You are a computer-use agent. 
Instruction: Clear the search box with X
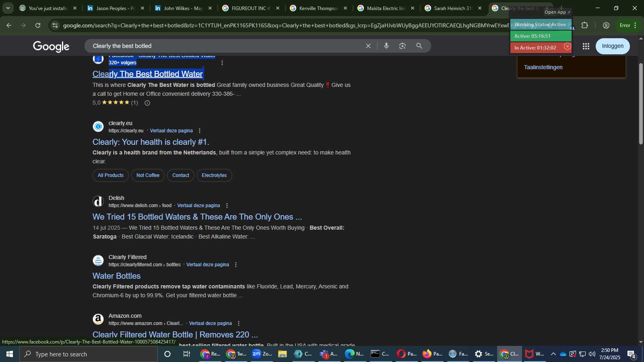tap(368, 46)
